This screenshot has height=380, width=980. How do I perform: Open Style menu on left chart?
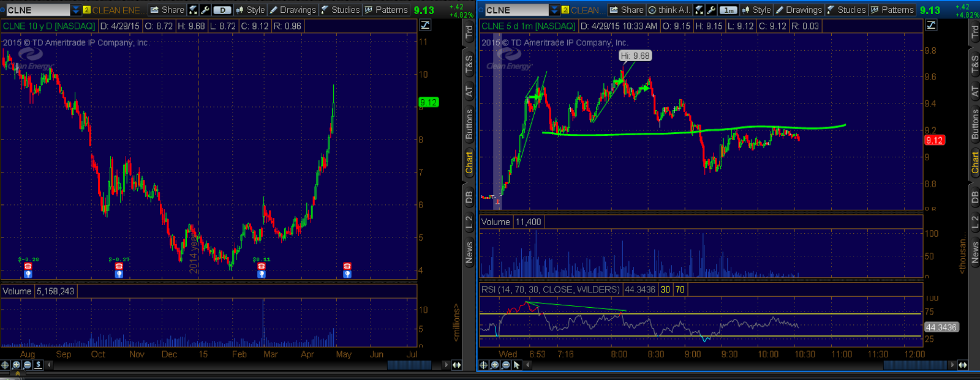pyautogui.click(x=251, y=10)
